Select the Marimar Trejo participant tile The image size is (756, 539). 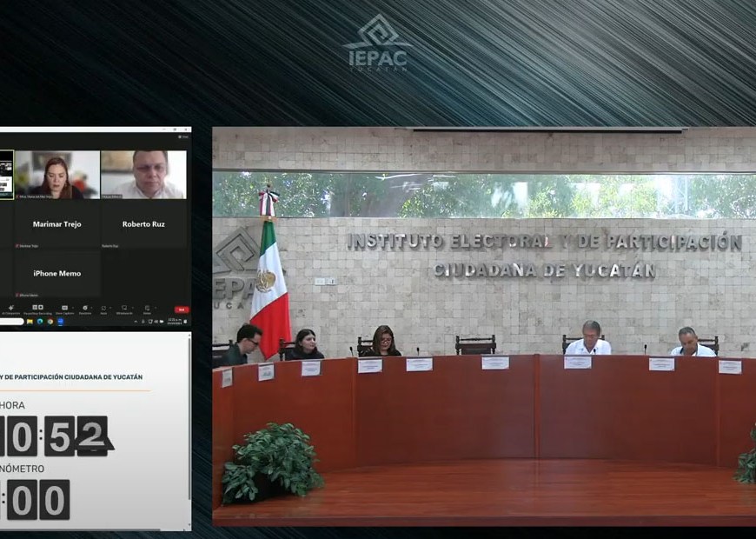click(57, 224)
